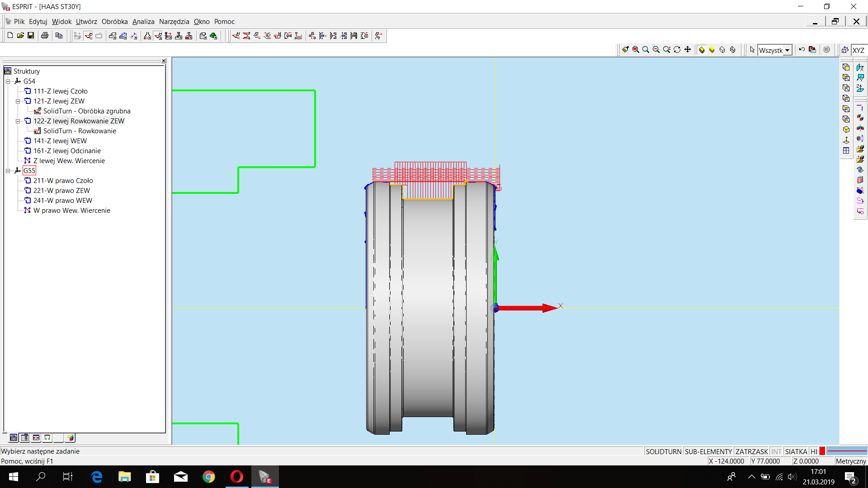Click the Print icon in toolbar
Viewport: 868px width, 488px height.
coord(44,36)
